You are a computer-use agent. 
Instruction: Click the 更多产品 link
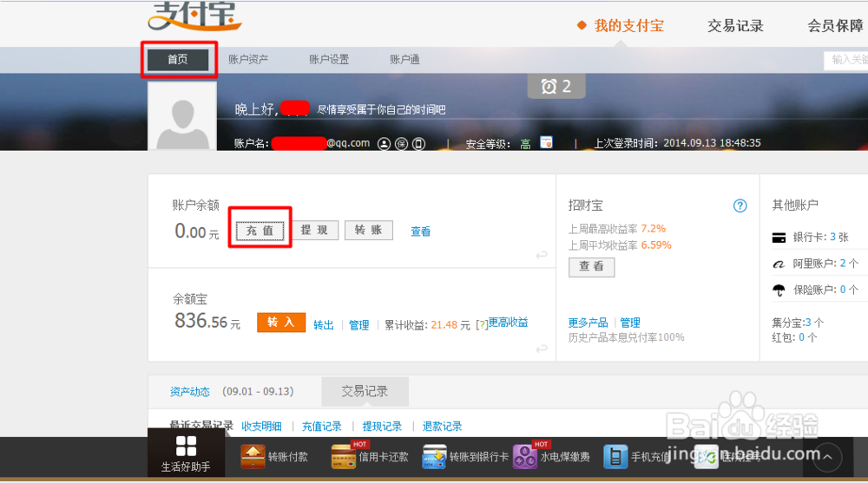(588, 323)
